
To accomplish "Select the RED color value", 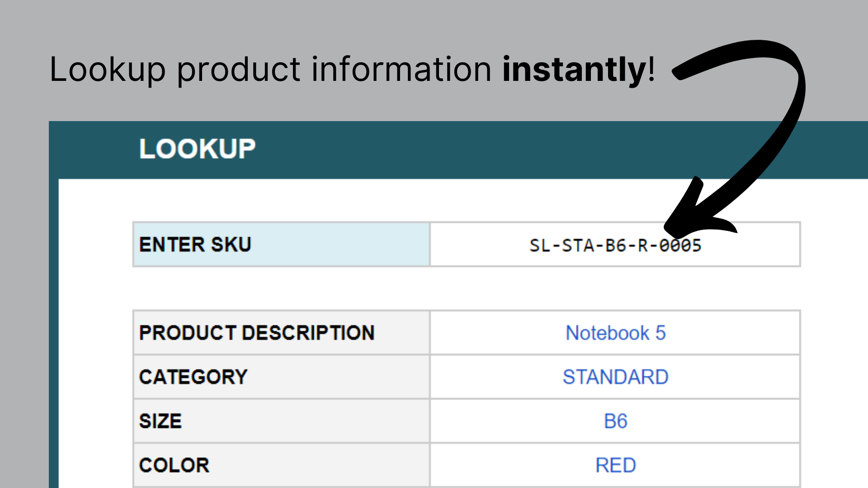I will (615, 465).
